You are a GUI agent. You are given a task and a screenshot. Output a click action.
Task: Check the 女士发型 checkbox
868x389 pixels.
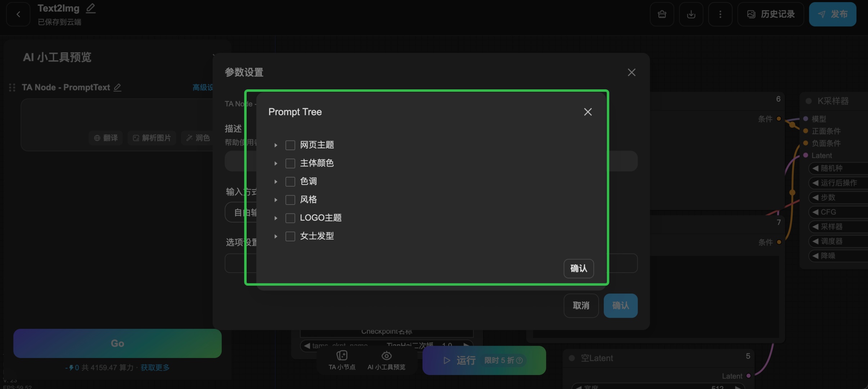click(x=290, y=236)
